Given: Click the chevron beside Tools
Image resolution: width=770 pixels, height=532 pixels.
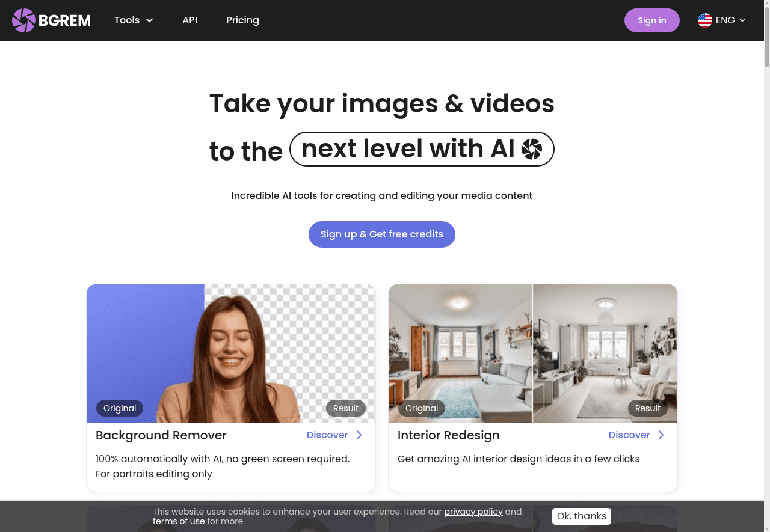Looking at the screenshot, I should coord(150,20).
